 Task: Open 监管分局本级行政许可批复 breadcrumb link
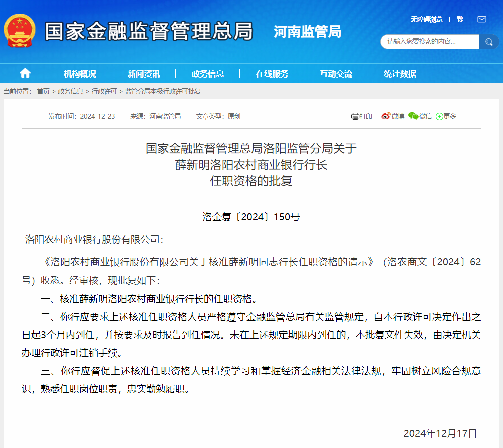click(163, 91)
